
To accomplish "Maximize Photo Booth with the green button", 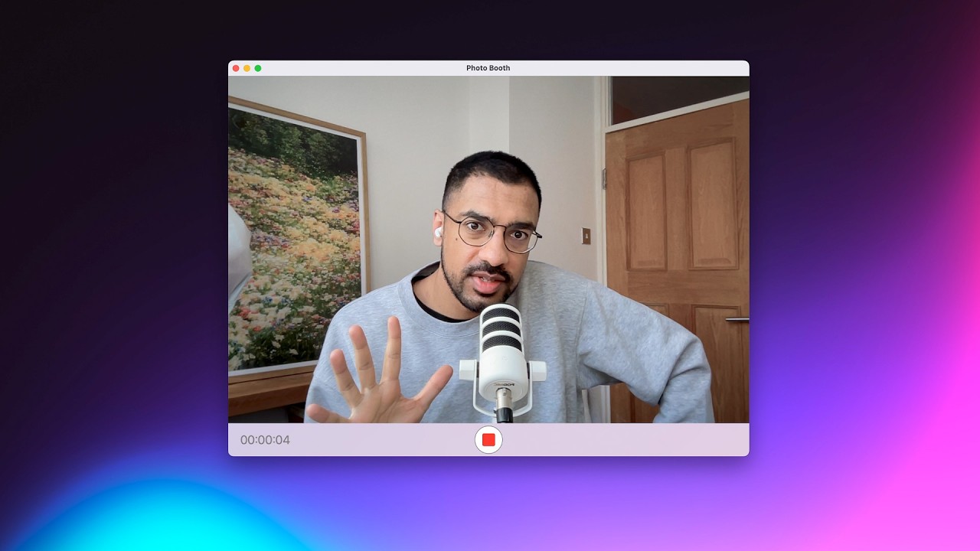I will pyautogui.click(x=258, y=68).
